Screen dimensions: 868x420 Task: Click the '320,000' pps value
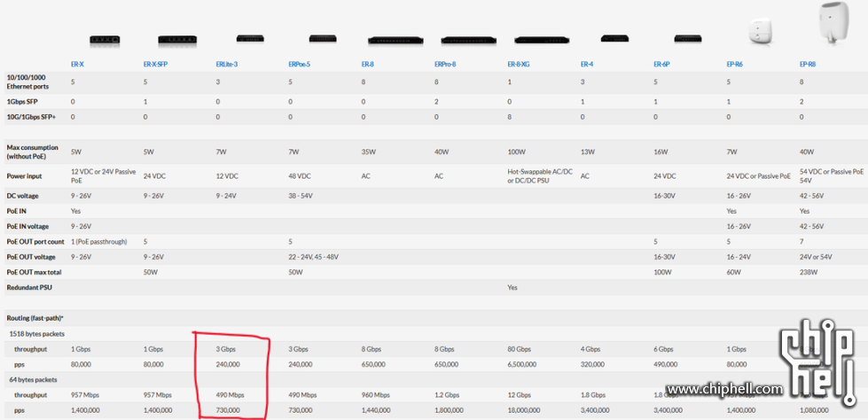pyautogui.click(x=592, y=365)
